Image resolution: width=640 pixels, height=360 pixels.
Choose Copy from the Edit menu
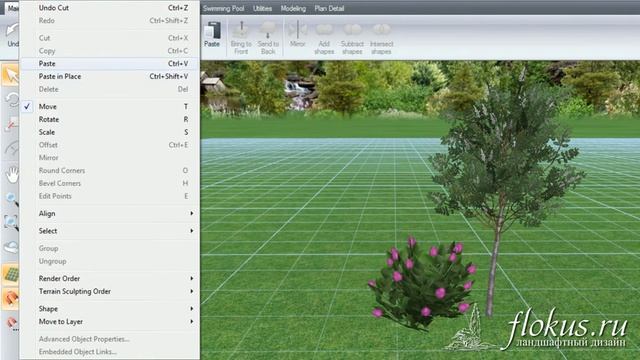pyautogui.click(x=110, y=51)
